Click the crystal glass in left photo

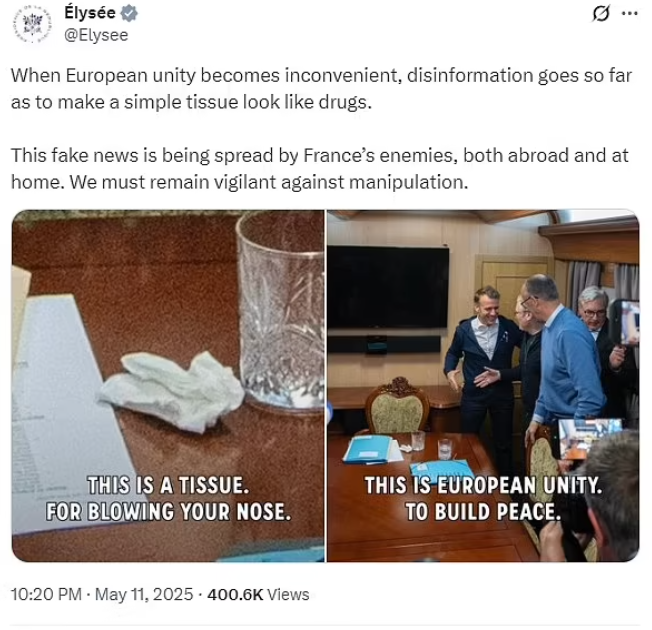coord(281,311)
